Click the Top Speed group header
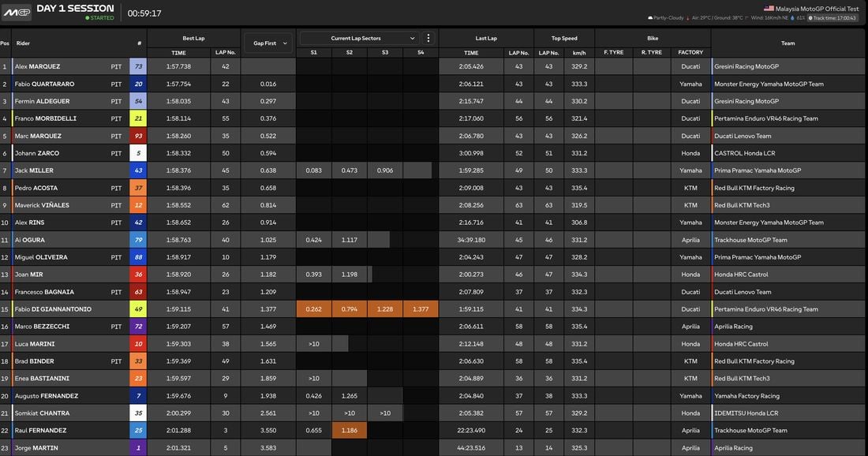Screen dimensions: 868x456 pos(564,38)
